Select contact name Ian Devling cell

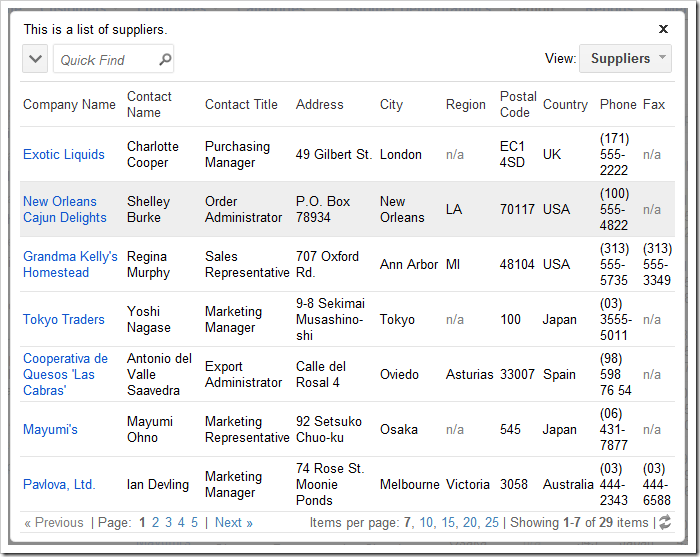(x=158, y=484)
